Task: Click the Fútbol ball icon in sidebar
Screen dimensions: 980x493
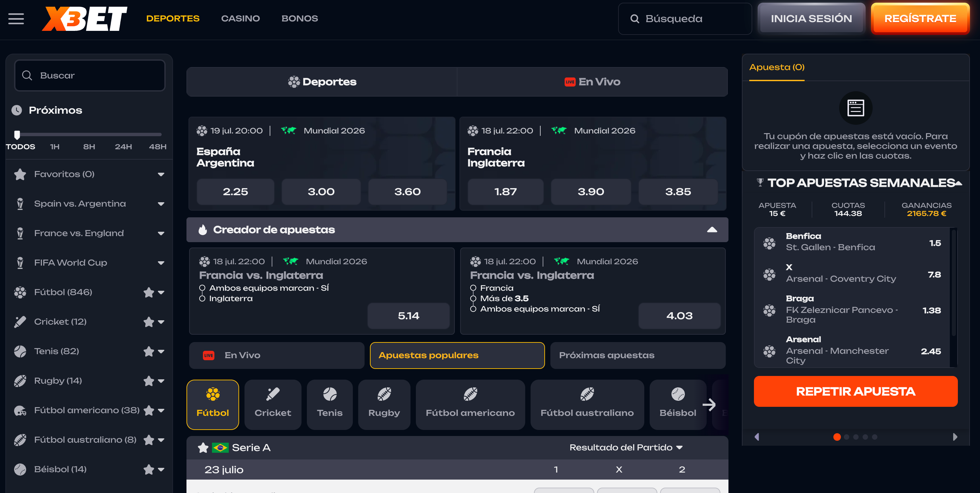Action: (x=20, y=292)
